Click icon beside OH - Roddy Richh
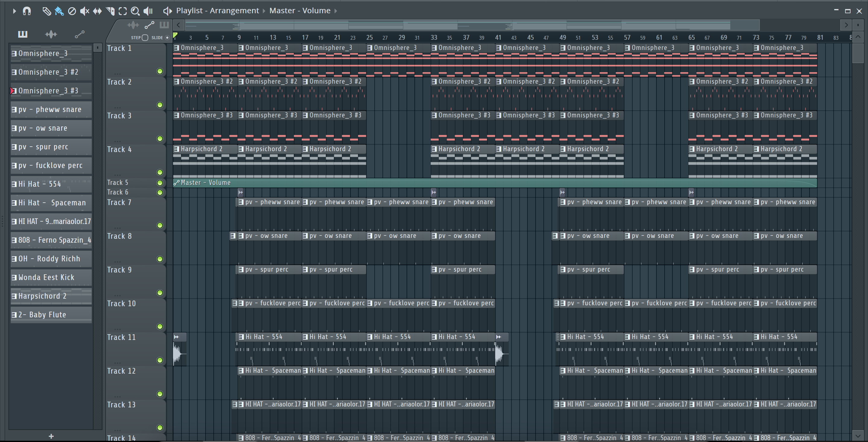 (x=14, y=259)
